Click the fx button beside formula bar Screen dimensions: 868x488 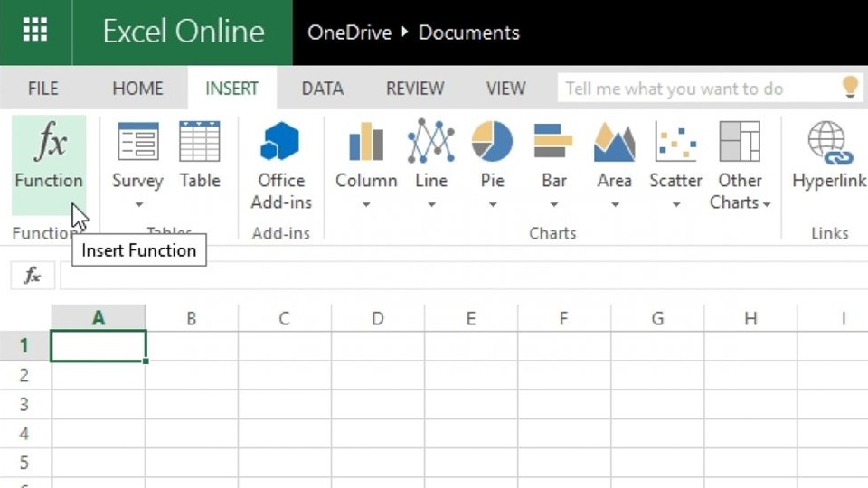click(x=32, y=276)
